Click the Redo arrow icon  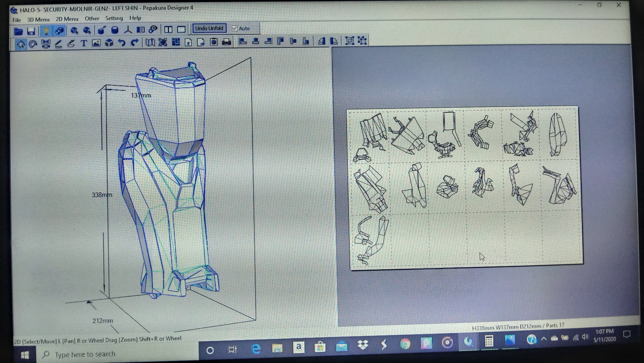tap(135, 42)
